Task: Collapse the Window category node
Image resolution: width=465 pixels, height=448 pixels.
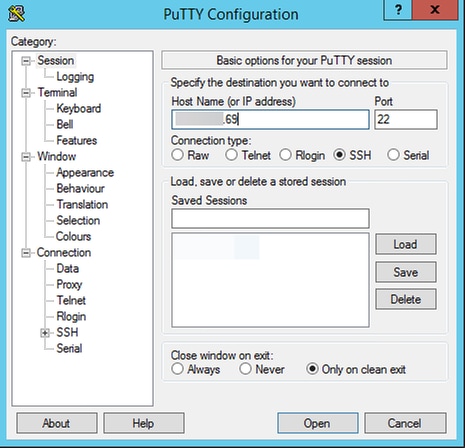Action: 26,157
